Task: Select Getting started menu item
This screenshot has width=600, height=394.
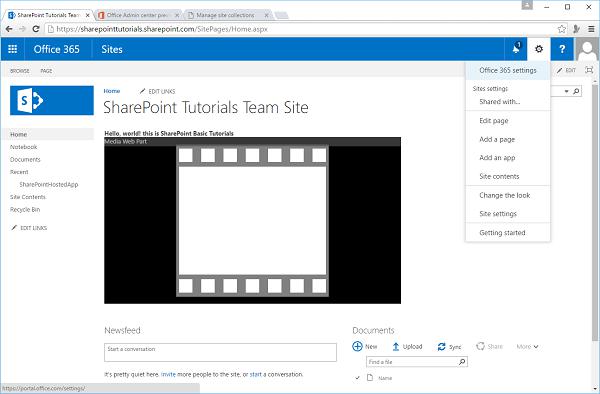Action: coord(508,233)
